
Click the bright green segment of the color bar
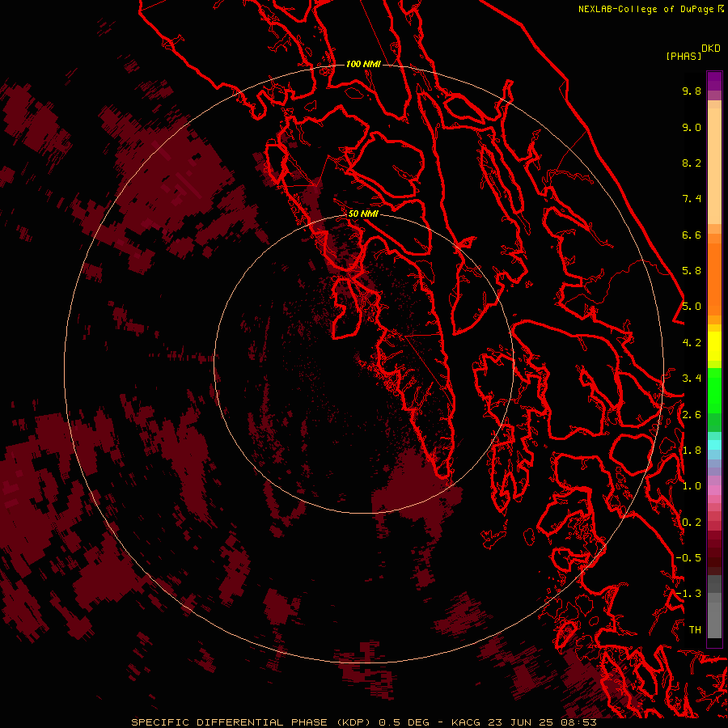[x=714, y=391]
